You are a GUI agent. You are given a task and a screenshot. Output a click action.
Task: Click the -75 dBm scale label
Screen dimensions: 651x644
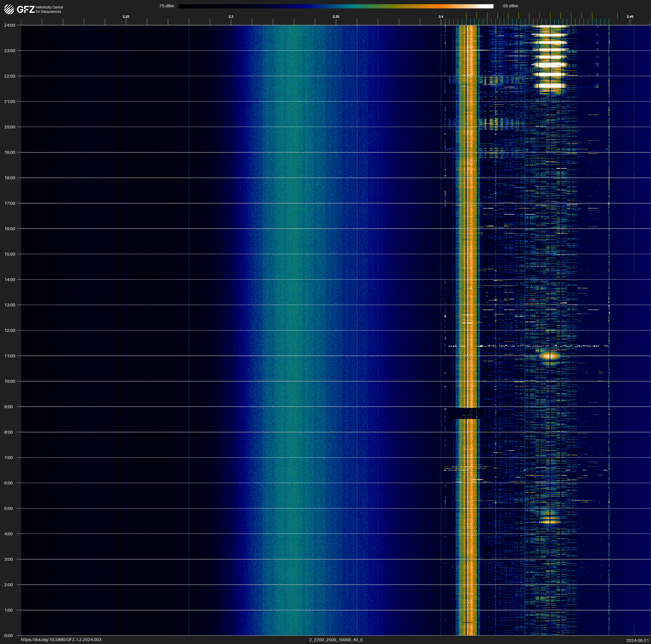[x=166, y=6]
